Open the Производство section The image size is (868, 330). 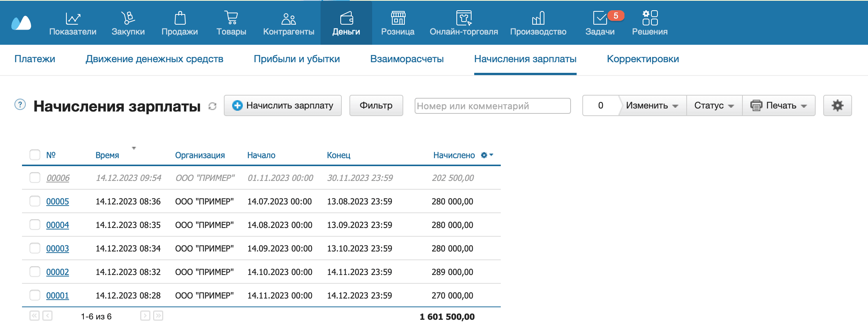(x=538, y=23)
